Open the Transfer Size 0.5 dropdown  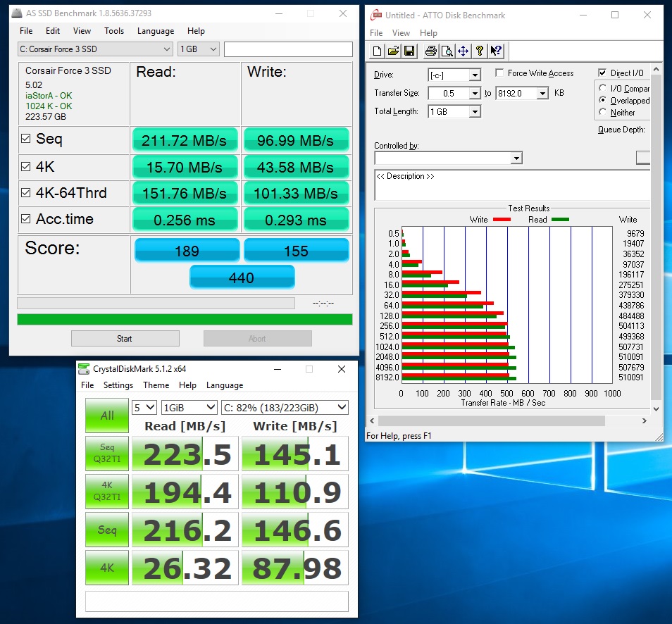point(475,93)
